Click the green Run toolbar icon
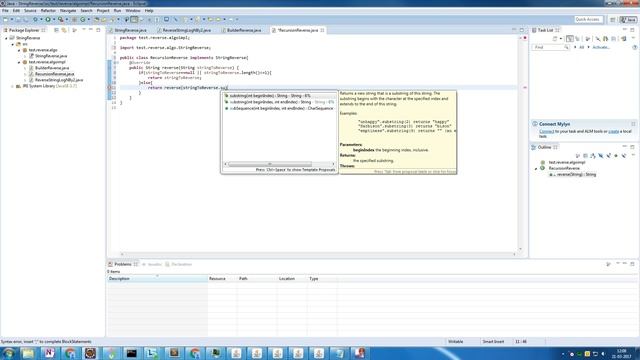Image resolution: width=640 pixels, height=360 pixels. [x=48, y=19]
